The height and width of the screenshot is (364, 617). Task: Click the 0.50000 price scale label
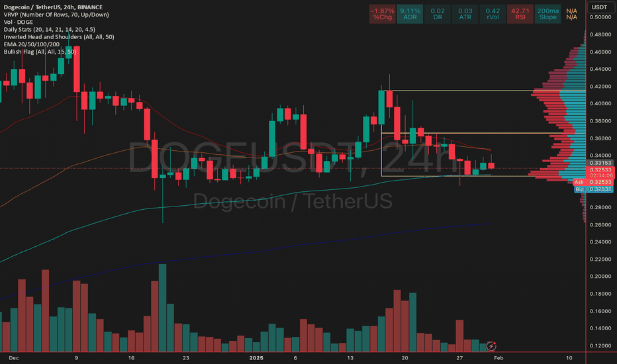[600, 17]
